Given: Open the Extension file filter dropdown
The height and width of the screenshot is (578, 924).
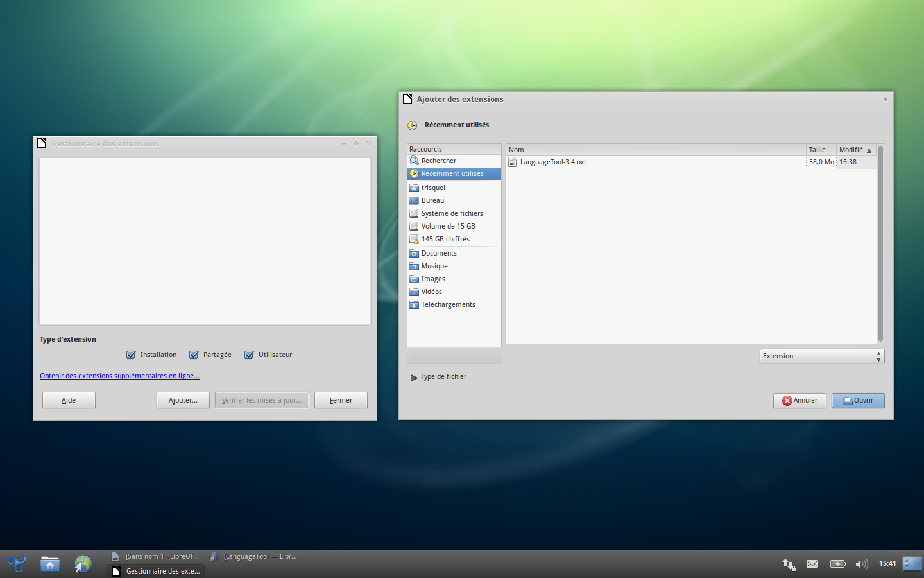Looking at the screenshot, I should coord(822,356).
